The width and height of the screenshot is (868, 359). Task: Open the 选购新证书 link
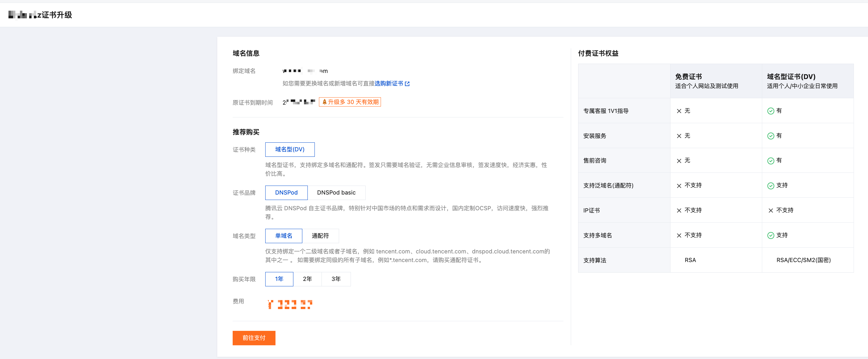click(x=389, y=83)
